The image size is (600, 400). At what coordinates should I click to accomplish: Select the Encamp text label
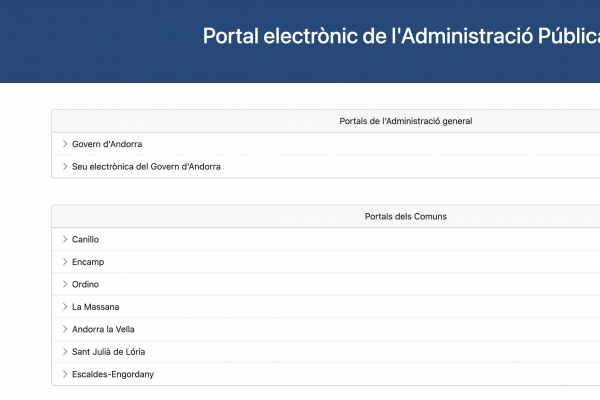(88, 262)
